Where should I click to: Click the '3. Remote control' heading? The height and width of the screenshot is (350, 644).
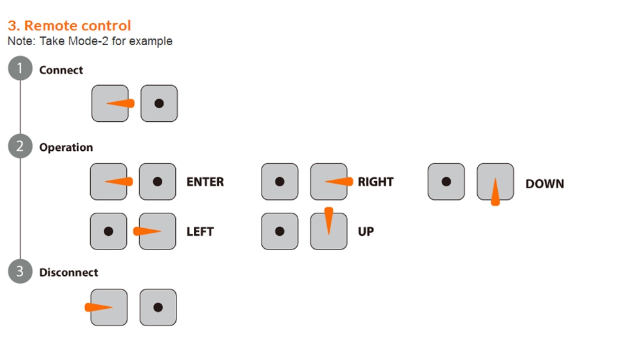point(69,26)
